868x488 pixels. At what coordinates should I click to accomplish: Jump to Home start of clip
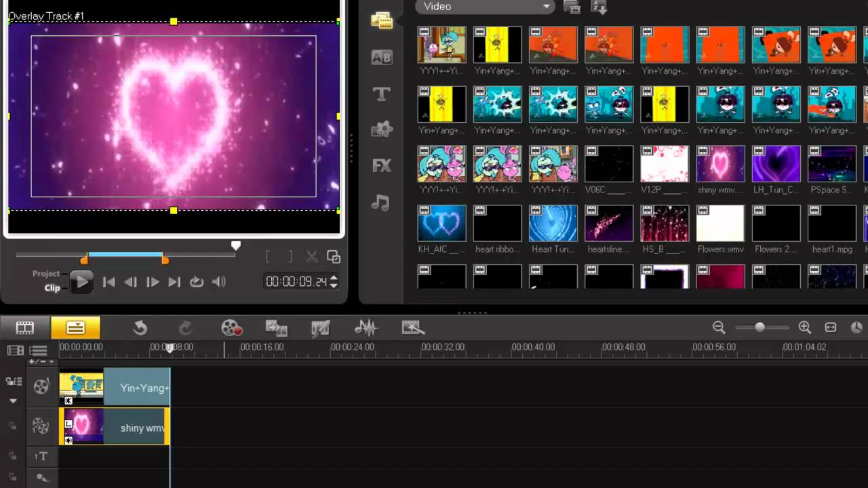coord(108,282)
